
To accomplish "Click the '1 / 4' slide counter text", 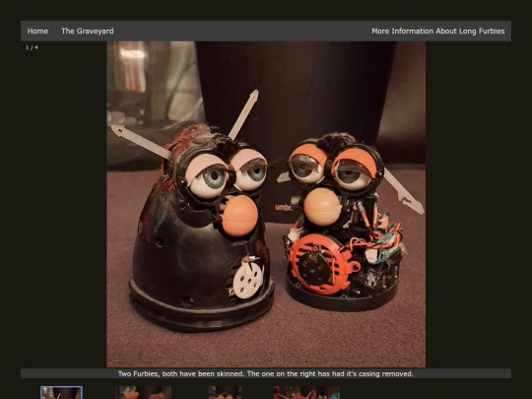I will [32, 48].
